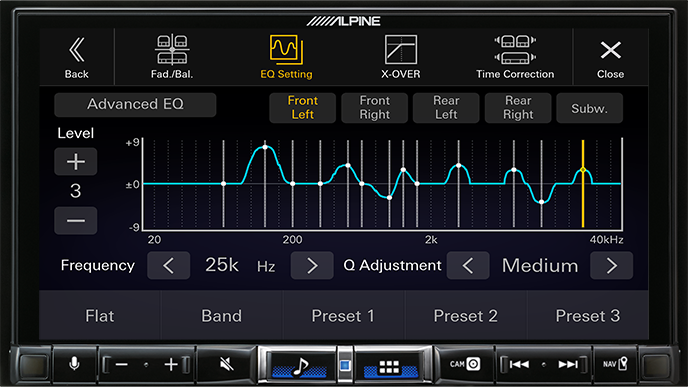The height and width of the screenshot is (387, 688).
Task: Open the Fad./Bal. settings
Action: pyautogui.click(x=172, y=57)
